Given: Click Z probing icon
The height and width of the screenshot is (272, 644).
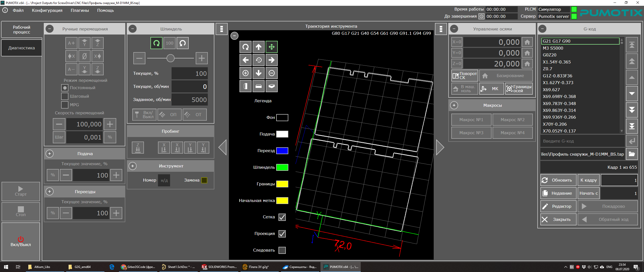Looking at the screenshot, I should pyautogui.click(x=138, y=148).
